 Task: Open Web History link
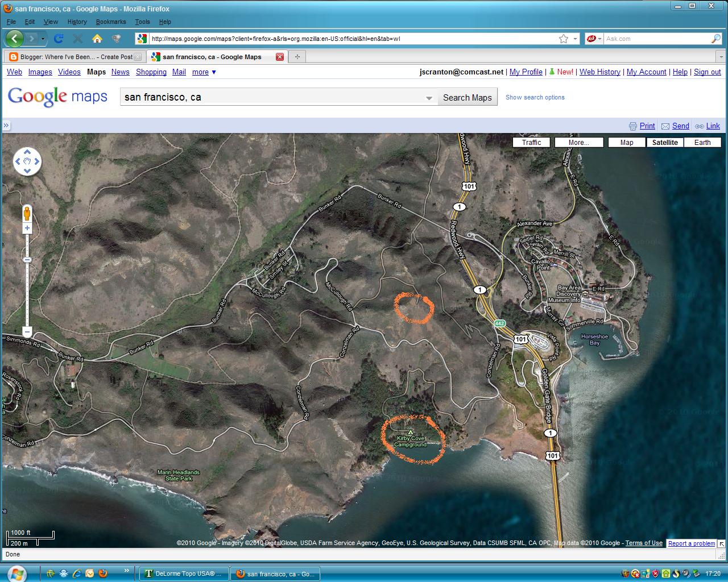[x=600, y=72]
